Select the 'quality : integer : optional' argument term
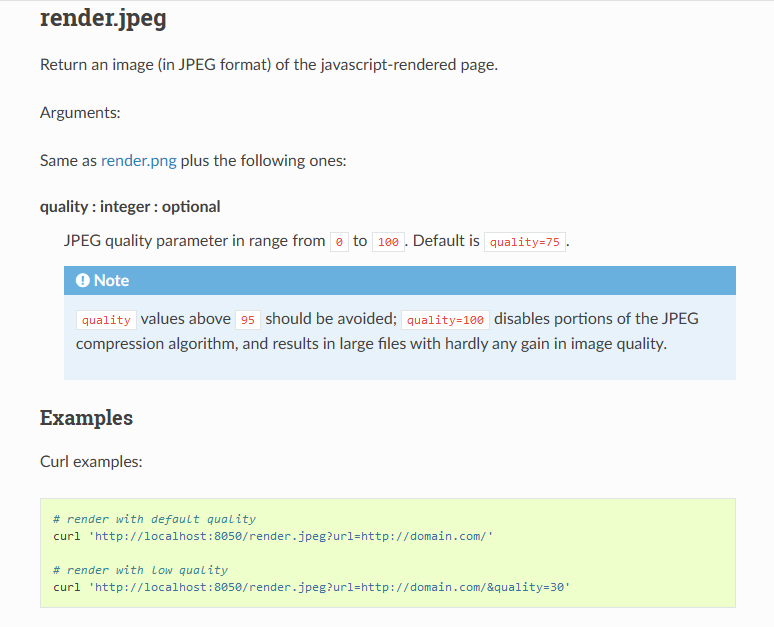 point(130,207)
